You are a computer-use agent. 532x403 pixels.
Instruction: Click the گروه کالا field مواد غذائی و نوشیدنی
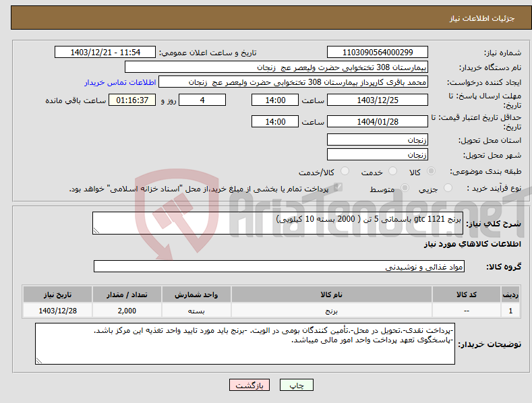point(279,267)
